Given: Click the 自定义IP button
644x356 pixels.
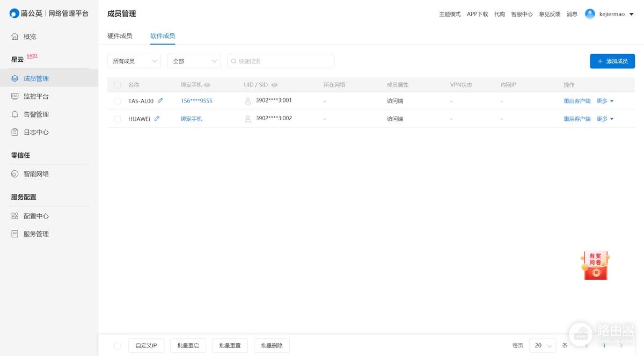Looking at the screenshot, I should pyautogui.click(x=146, y=346).
